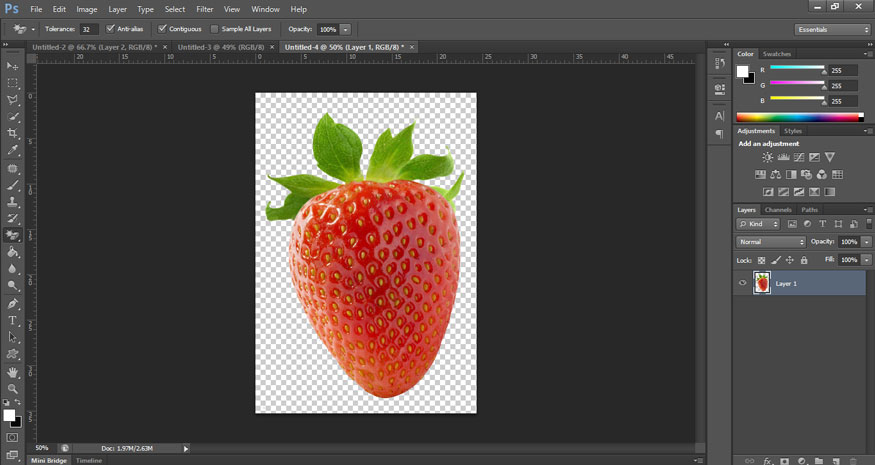The height and width of the screenshot is (465, 875).
Task: Open the Normal blend mode dropdown
Action: point(770,242)
